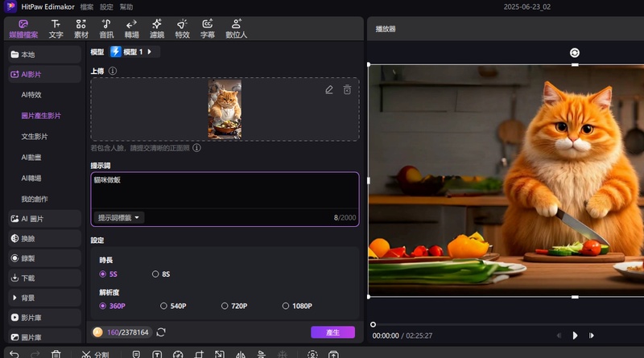644x358 pixels.
Task: Delete uploaded image with trash icon
Action: [347, 90]
